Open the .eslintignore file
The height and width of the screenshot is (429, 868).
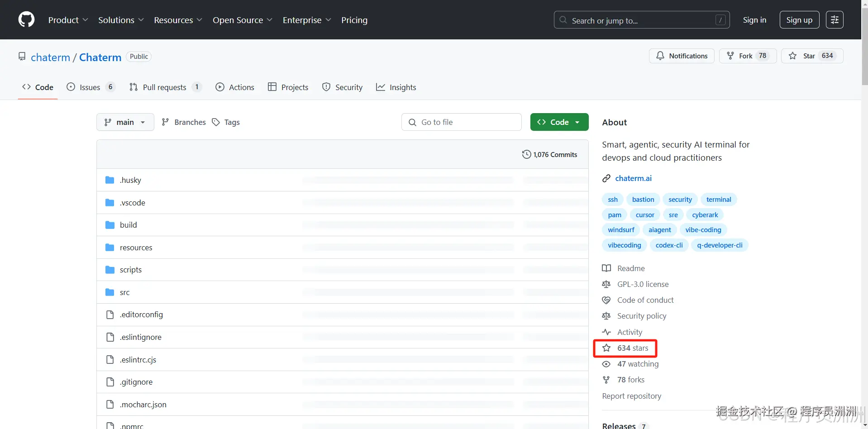(x=140, y=337)
